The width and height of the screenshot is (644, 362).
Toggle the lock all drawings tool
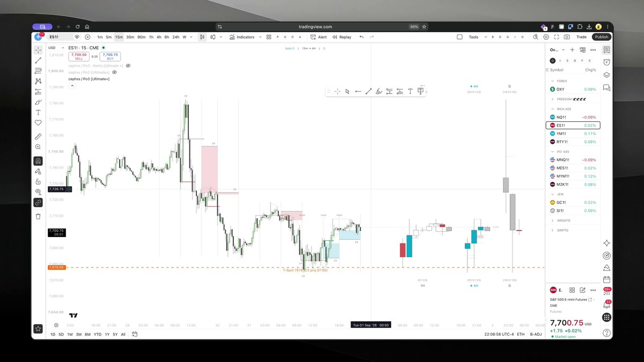[x=38, y=182]
